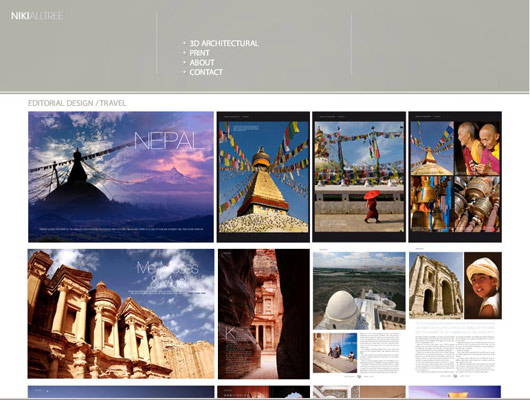Open the NEPAL cover spread thumbnail
Screen dimensions: 530x400
121,177
